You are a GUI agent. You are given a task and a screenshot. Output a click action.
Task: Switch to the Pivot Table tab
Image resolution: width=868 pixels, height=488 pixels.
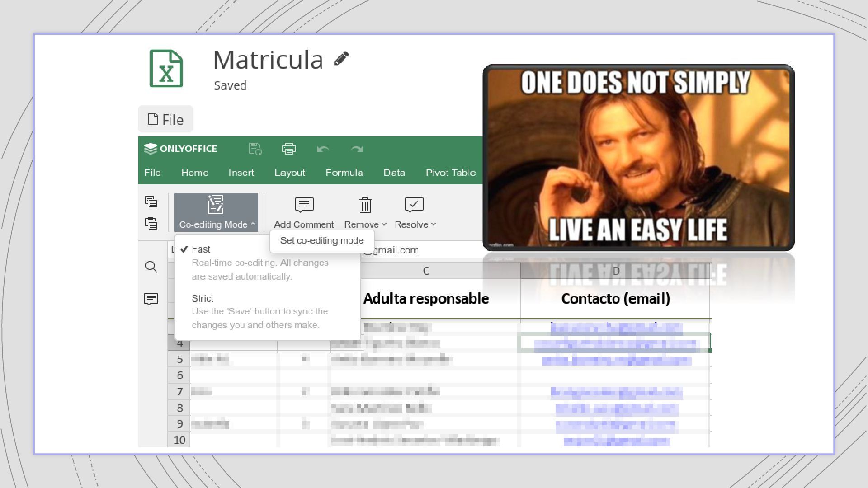(450, 173)
